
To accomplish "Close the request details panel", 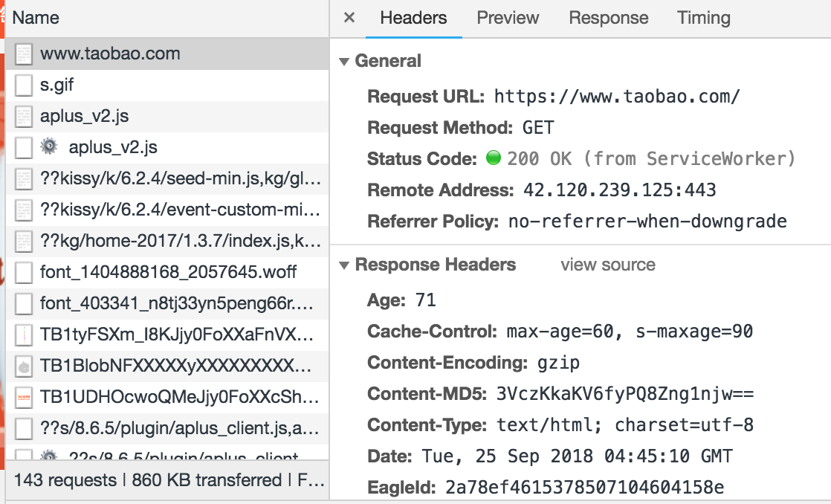I will (349, 18).
